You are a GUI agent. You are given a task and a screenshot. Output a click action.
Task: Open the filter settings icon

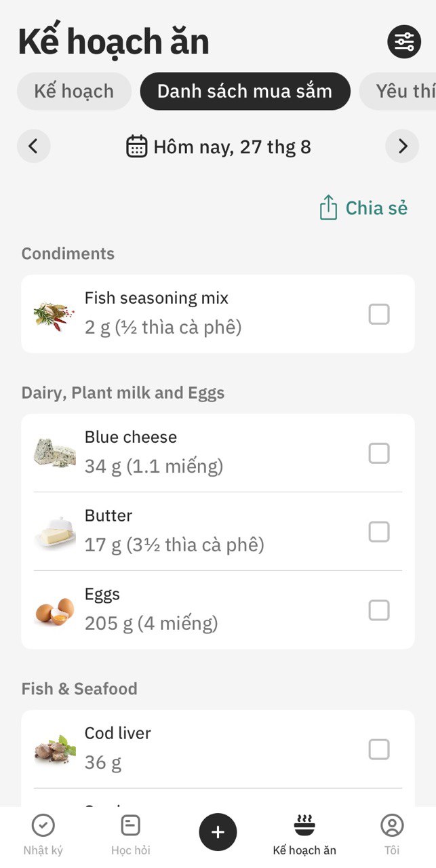pos(404,42)
